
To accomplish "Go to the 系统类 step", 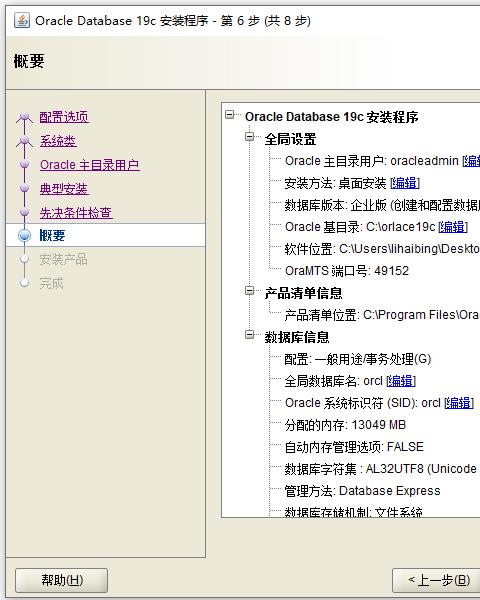I will pyautogui.click(x=58, y=141).
